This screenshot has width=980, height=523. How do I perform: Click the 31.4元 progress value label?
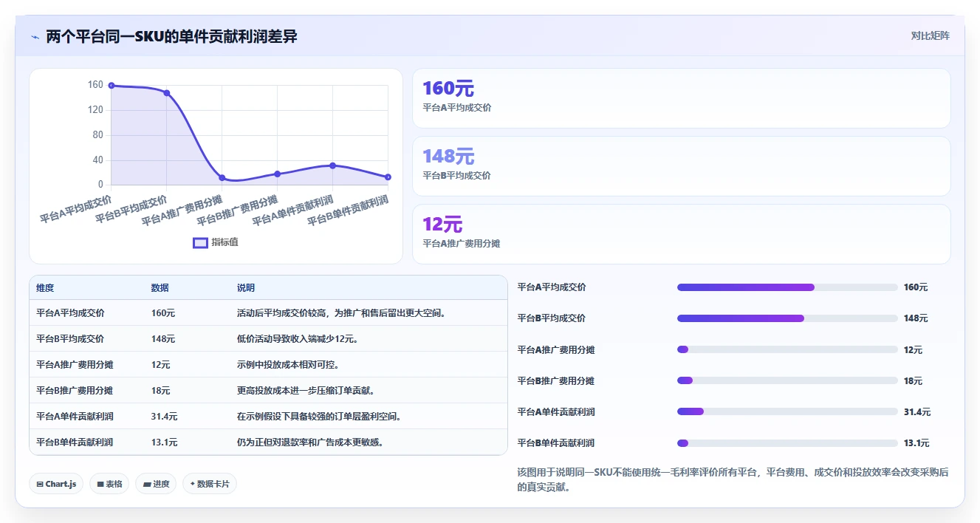(917, 412)
